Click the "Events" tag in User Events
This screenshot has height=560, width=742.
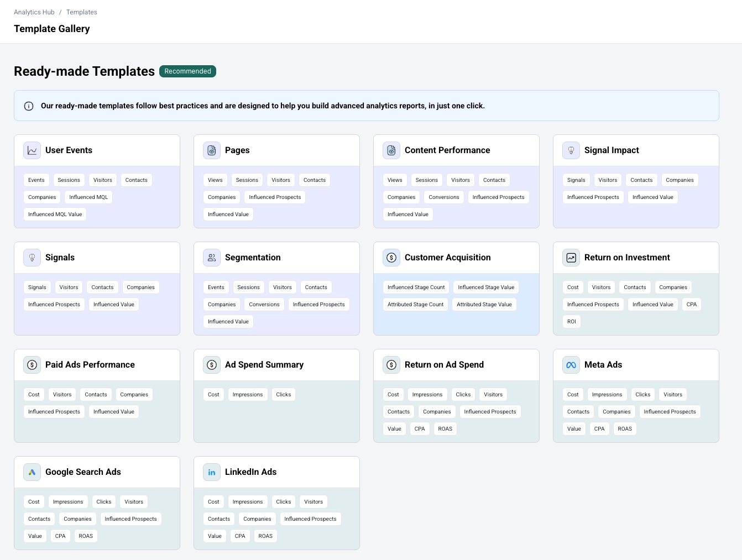[36, 180]
